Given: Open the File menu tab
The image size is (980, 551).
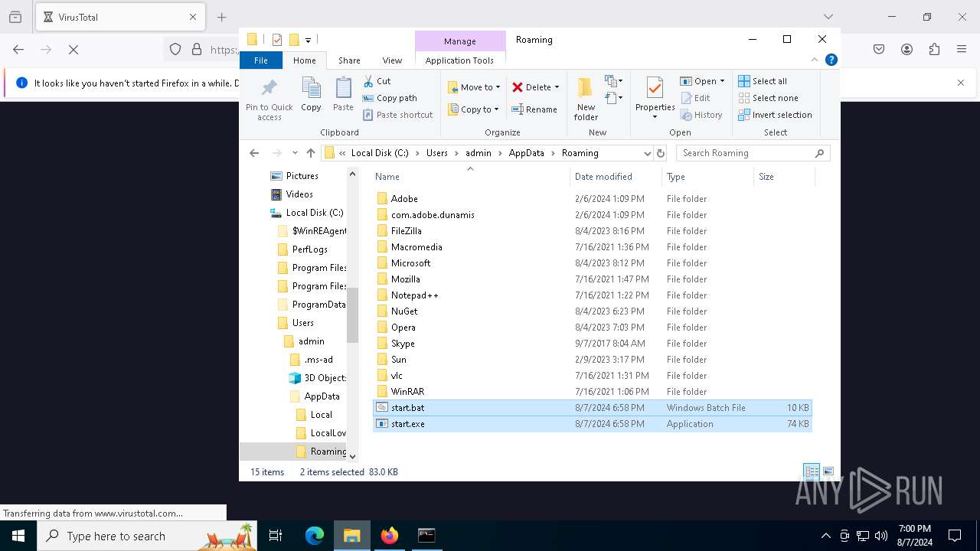Looking at the screenshot, I should [261, 60].
